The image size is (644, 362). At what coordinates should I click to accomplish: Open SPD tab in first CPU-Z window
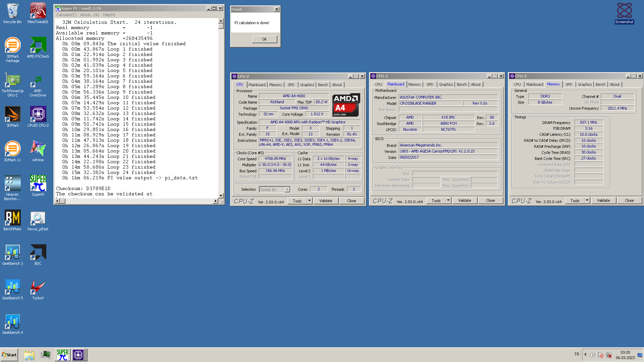291,85
